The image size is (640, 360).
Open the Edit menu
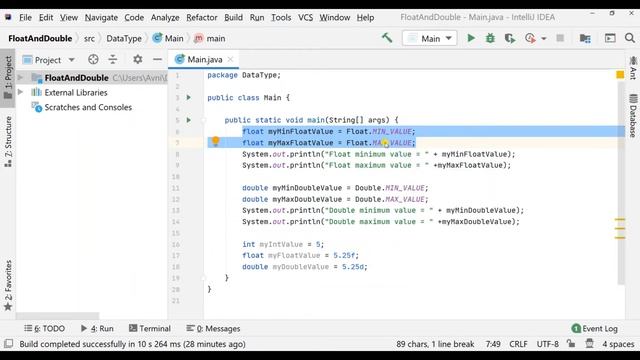tap(46, 18)
